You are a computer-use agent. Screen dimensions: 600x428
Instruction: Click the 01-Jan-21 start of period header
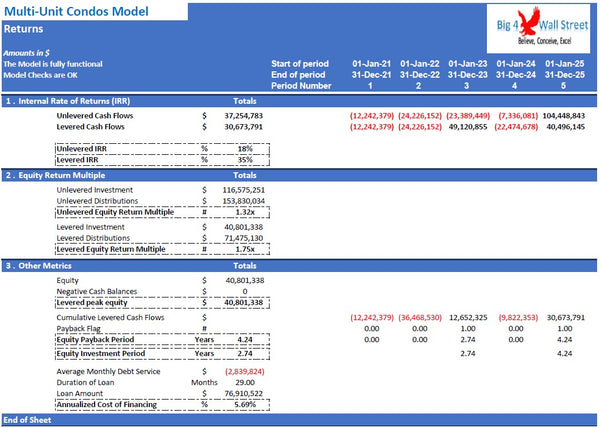point(373,64)
